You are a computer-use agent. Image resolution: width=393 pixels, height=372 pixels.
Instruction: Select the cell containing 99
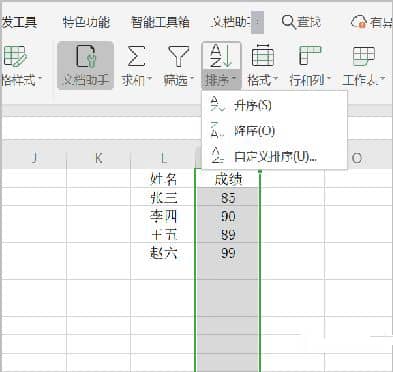pos(228,253)
